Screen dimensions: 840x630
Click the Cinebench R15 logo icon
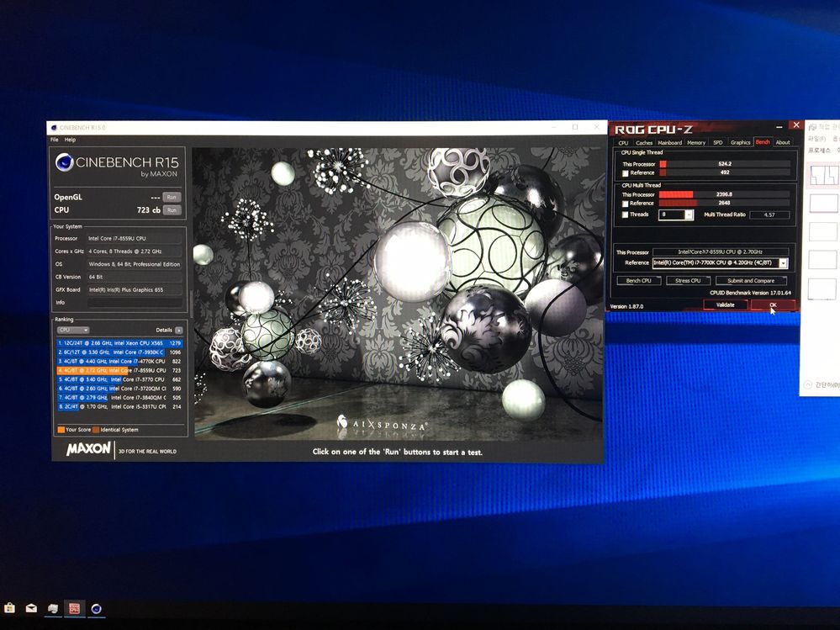(x=65, y=162)
